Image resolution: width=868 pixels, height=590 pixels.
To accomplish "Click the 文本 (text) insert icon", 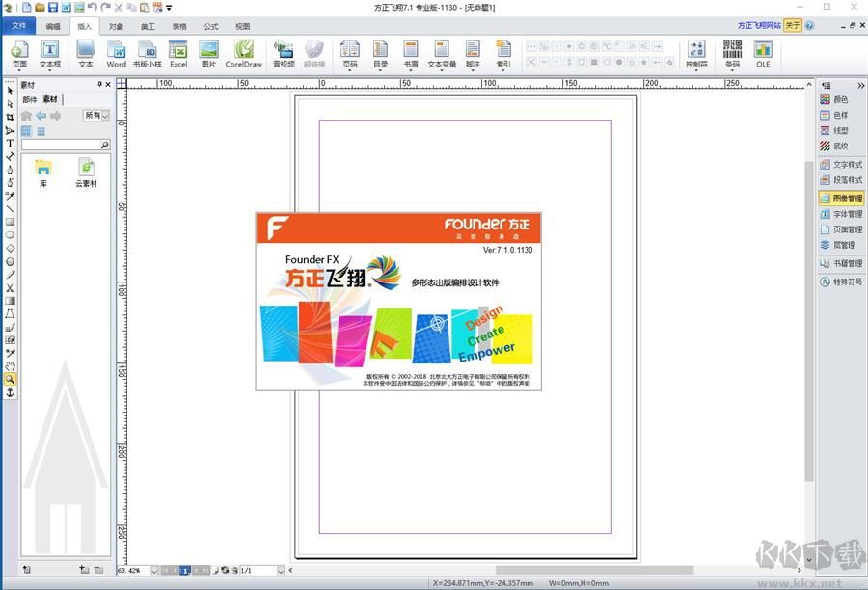I will [85, 54].
